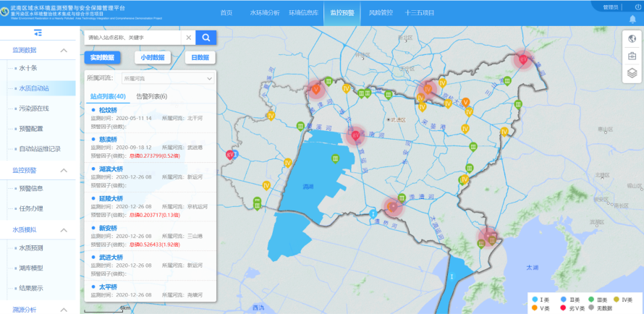Switch to 实时数据 view
This screenshot has height=314, width=644.
tap(102, 58)
